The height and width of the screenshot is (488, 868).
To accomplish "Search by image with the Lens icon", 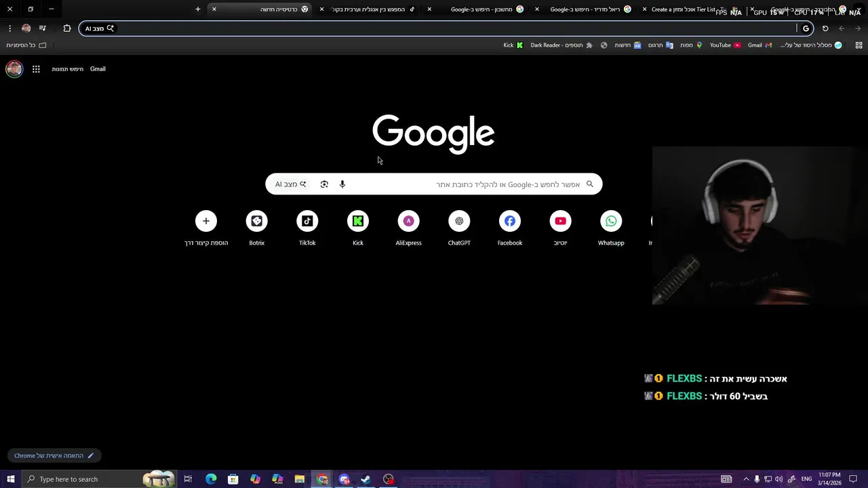I will 324,184.
